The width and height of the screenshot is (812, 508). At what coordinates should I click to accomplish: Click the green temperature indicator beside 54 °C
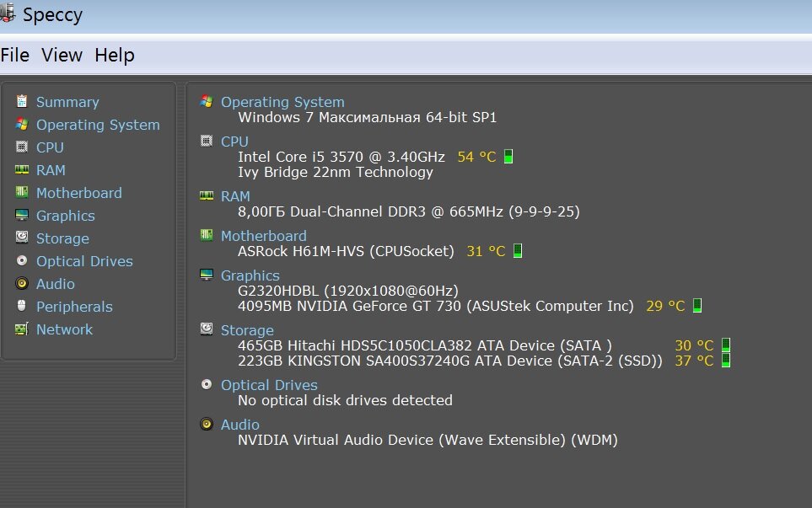[508, 156]
